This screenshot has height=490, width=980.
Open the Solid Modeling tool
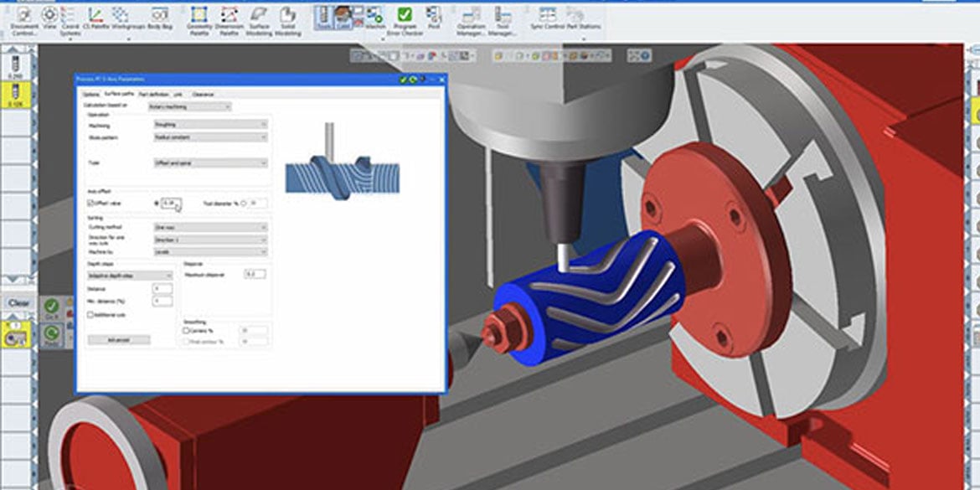(x=287, y=20)
